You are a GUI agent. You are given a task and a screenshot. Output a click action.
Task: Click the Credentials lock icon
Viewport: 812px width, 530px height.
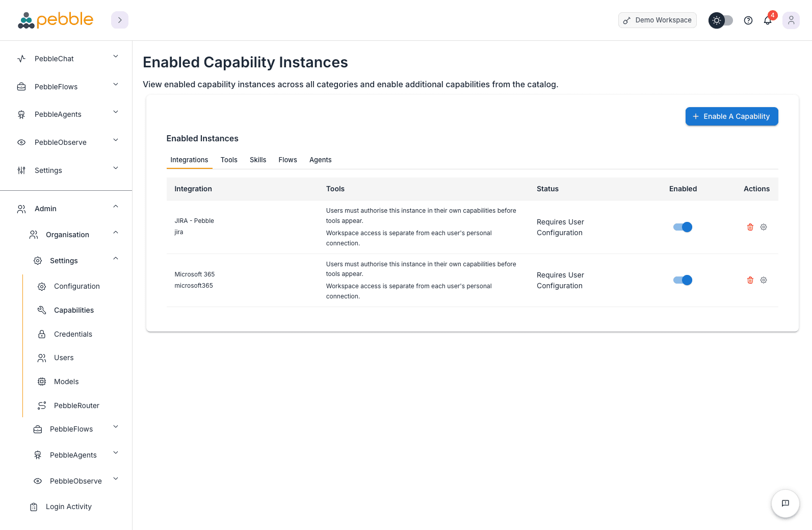pyautogui.click(x=42, y=334)
